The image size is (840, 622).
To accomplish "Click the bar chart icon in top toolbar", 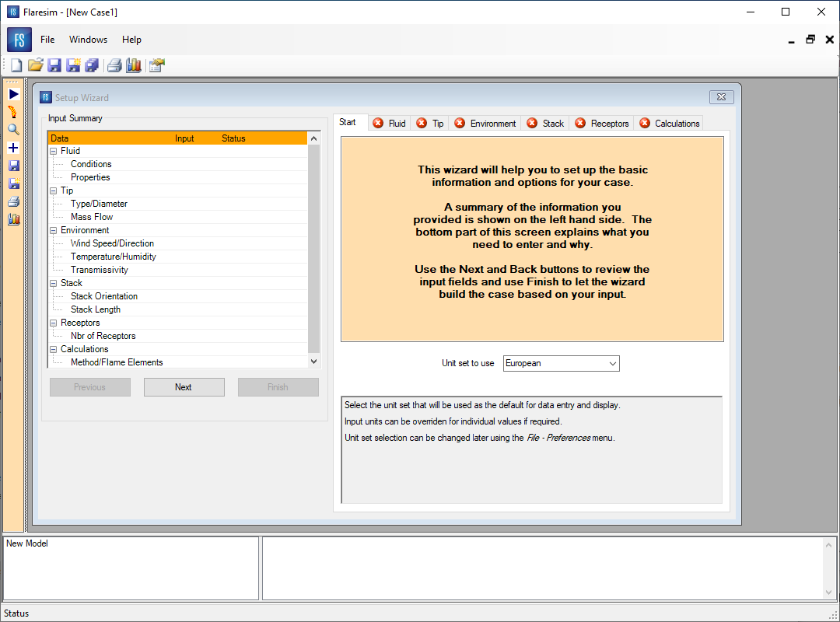I will 134,65.
